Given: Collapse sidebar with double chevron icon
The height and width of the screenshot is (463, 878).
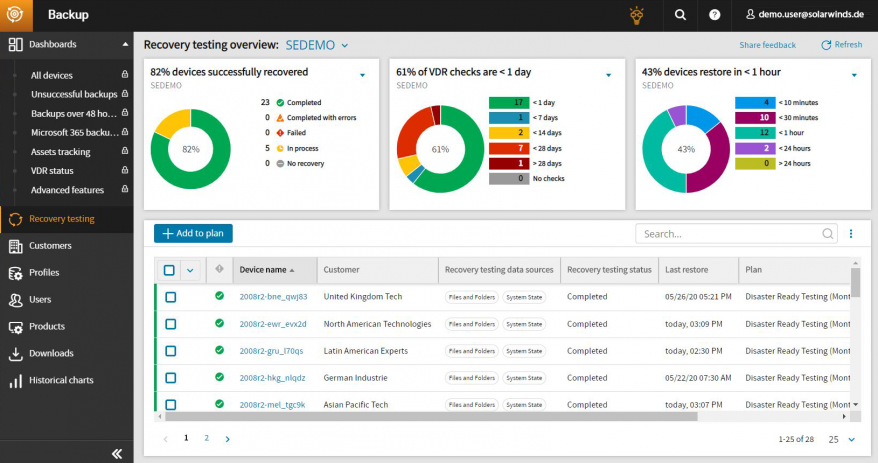Looking at the screenshot, I should point(117,453).
